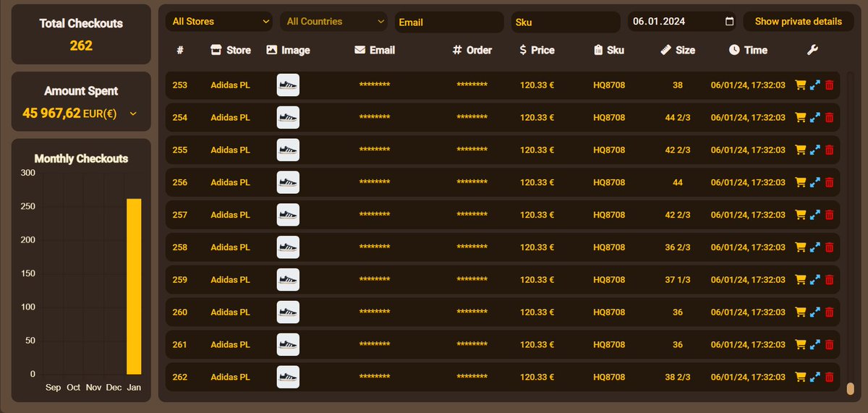
Task: Click the Store column header
Action: click(x=230, y=50)
